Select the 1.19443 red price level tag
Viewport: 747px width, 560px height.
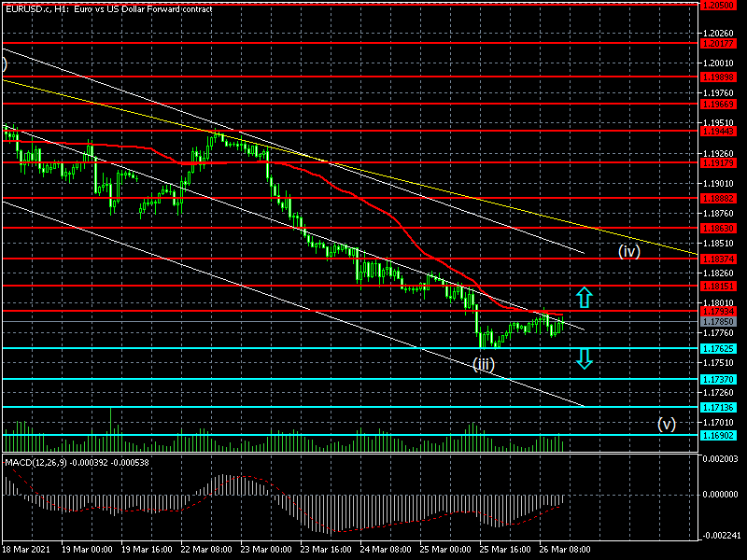[x=717, y=131]
